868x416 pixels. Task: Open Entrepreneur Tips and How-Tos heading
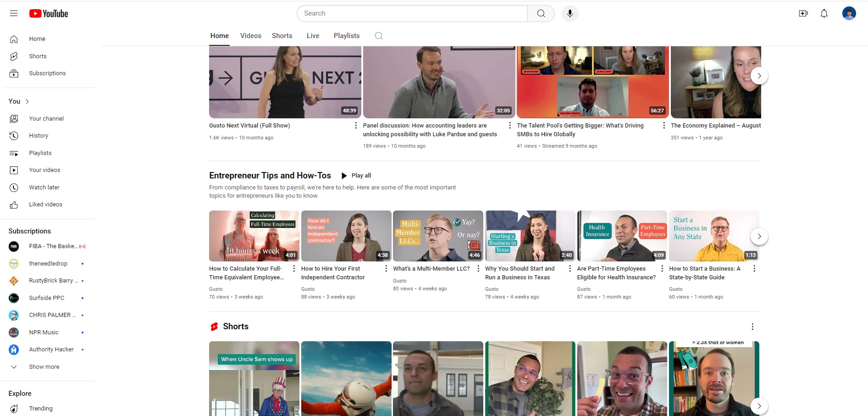click(270, 176)
